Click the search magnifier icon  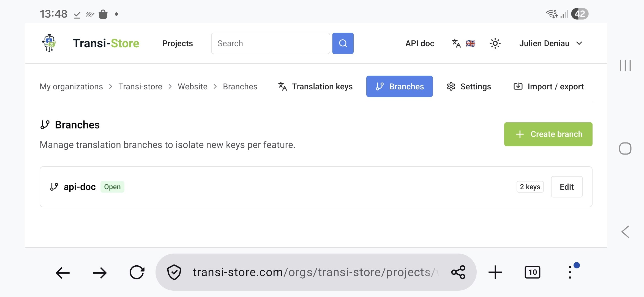pyautogui.click(x=343, y=43)
